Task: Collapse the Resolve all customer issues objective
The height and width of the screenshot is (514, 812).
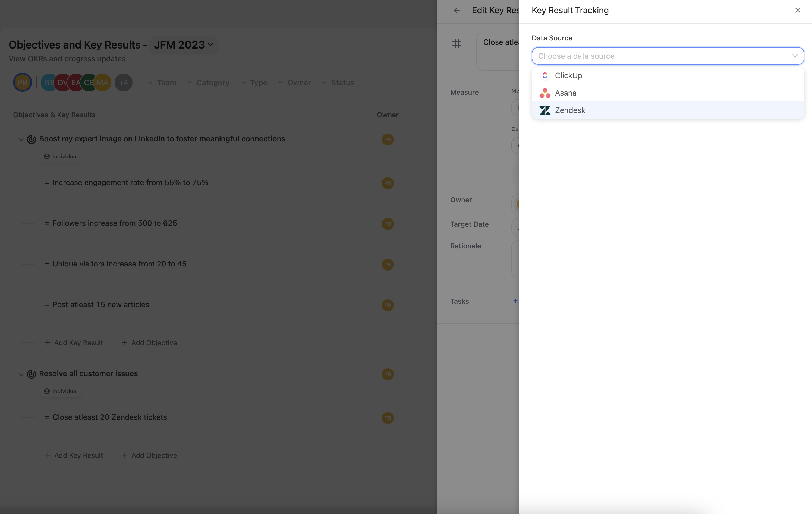Action: coord(21,374)
